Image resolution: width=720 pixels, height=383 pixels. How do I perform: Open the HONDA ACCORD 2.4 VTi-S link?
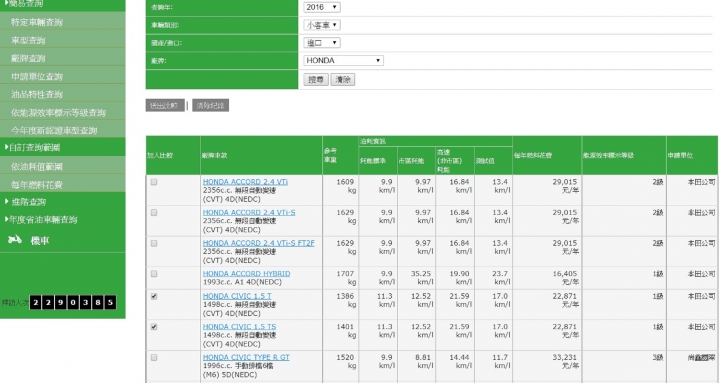click(x=249, y=213)
